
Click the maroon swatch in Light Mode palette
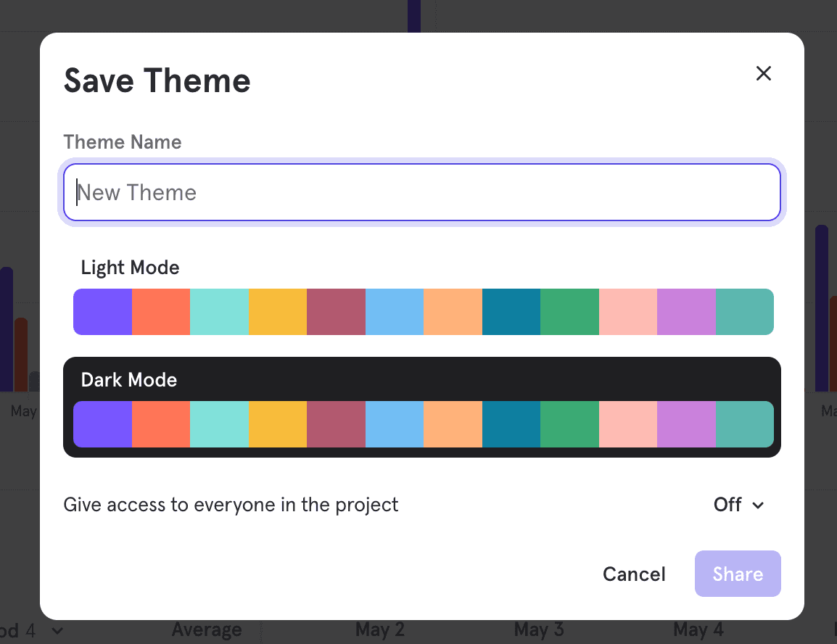(x=336, y=311)
